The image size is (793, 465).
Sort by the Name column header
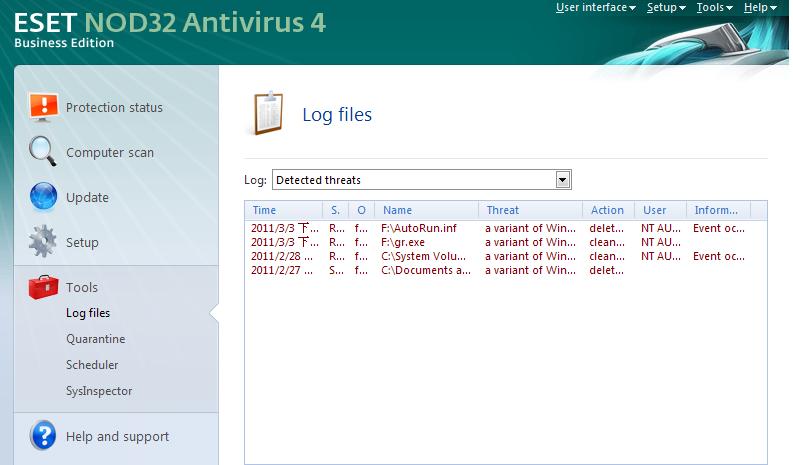coord(427,210)
